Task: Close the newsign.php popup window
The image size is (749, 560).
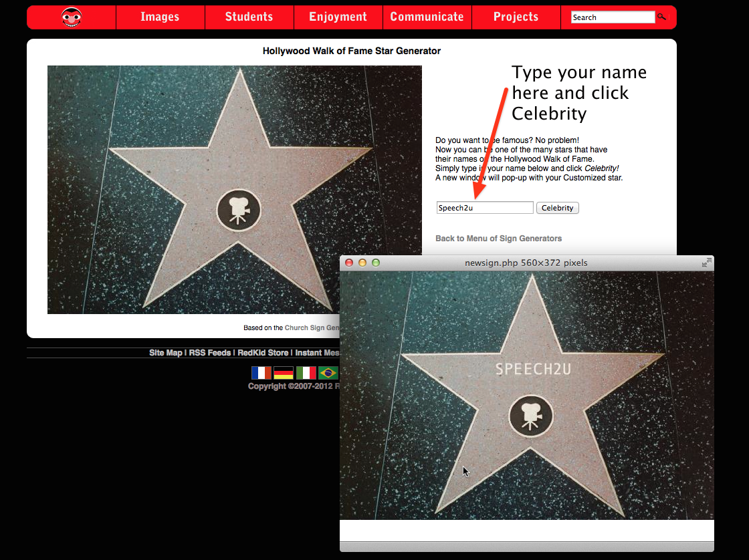Action: (349, 263)
